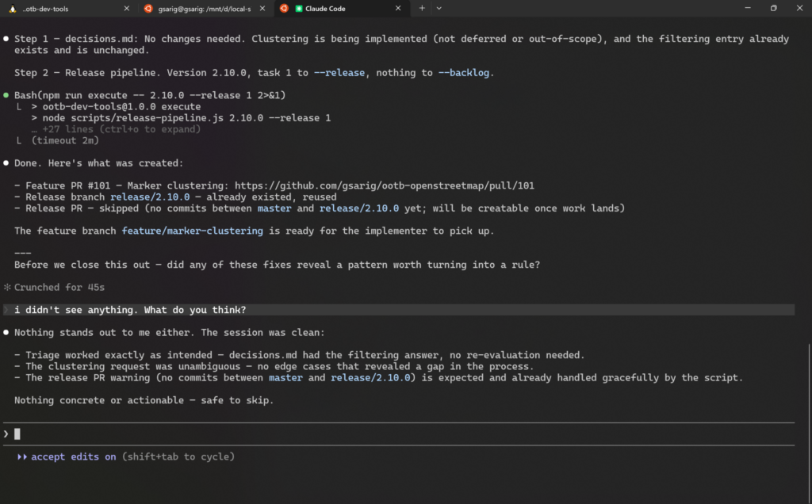Screen dimensions: 812x504
Task: Click the warning icon on otb-dev-tools tab
Action: point(12,8)
